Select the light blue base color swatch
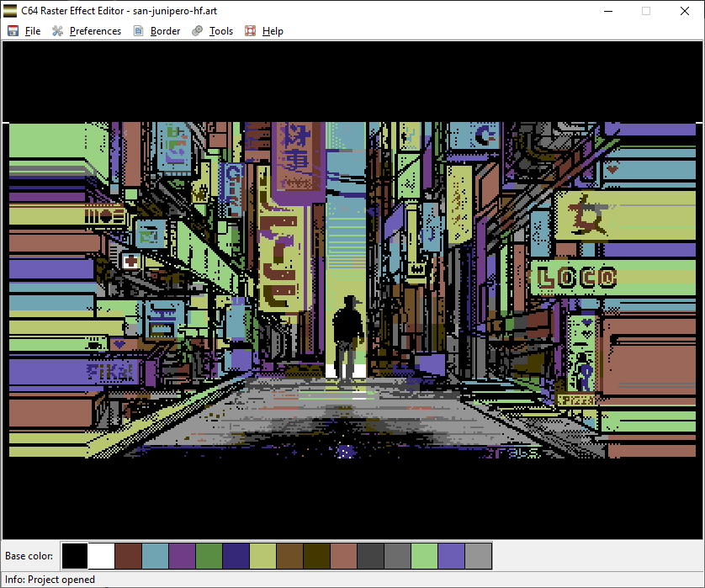Image resolution: width=705 pixels, height=588 pixels. tap(452, 556)
